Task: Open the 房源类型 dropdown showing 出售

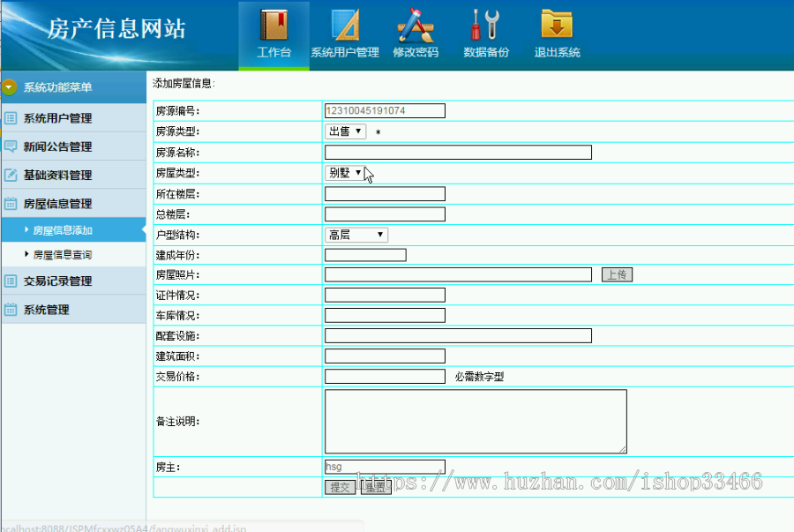Action: (x=344, y=131)
